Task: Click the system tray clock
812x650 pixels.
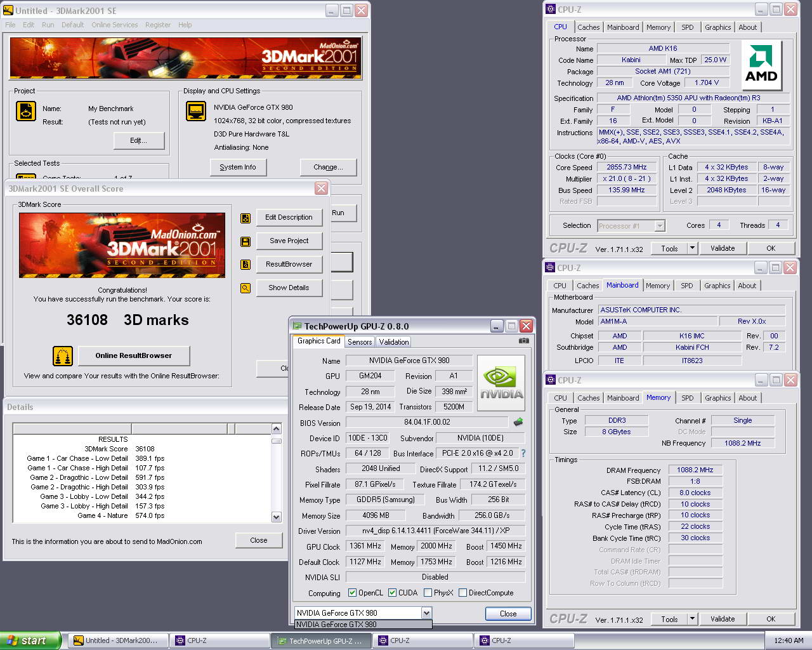Action: tap(789, 641)
